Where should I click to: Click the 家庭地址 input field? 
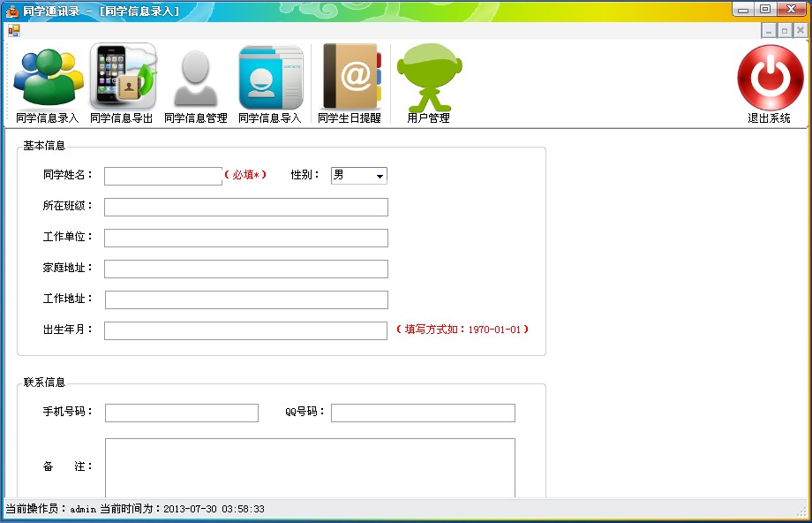tap(246, 269)
